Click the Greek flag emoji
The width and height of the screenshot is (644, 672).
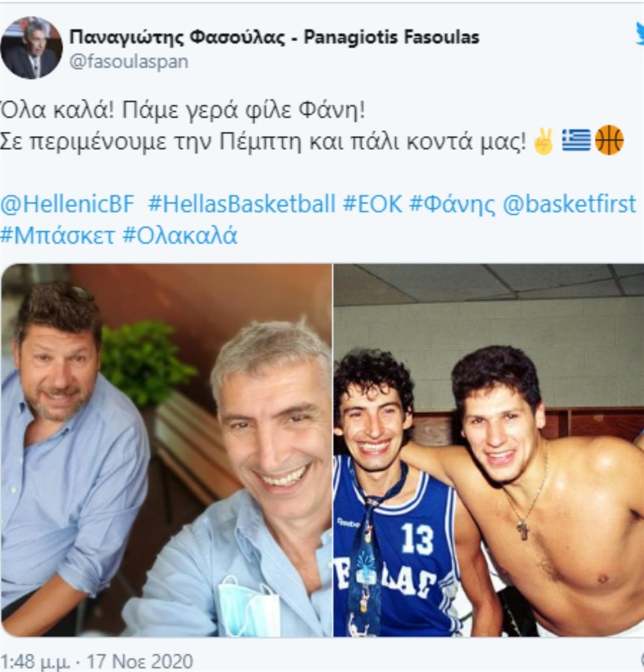tap(576, 140)
